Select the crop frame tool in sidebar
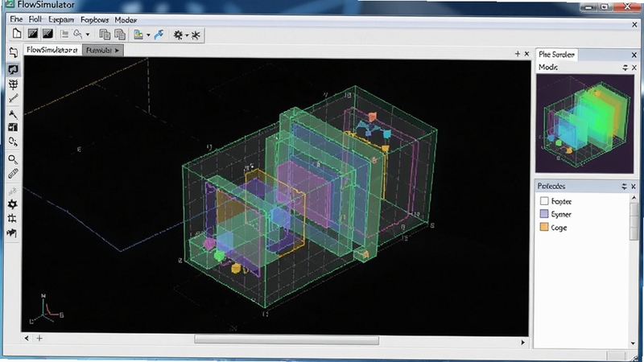 13,218
